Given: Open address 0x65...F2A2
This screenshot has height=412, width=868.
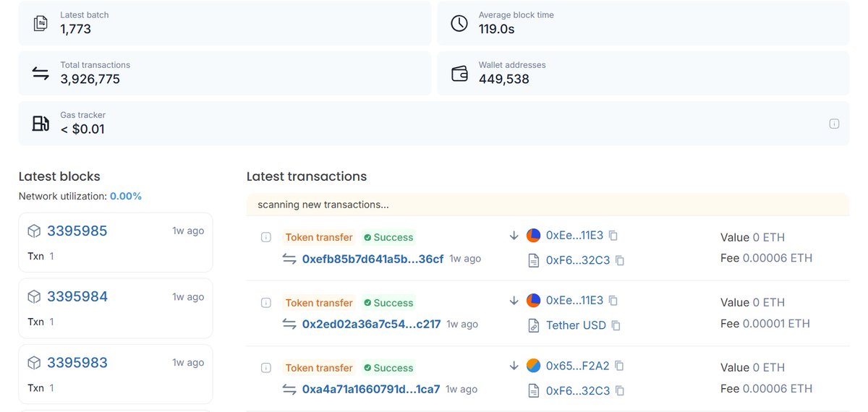Looking at the screenshot, I should coord(578,366).
